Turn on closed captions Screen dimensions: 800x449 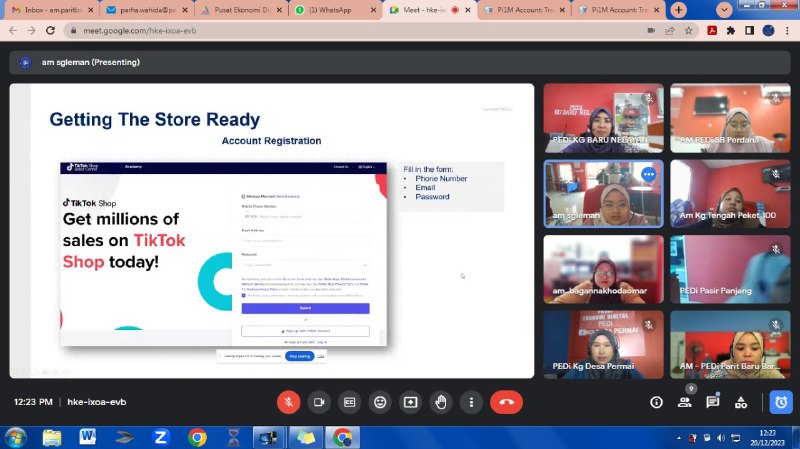[349, 402]
